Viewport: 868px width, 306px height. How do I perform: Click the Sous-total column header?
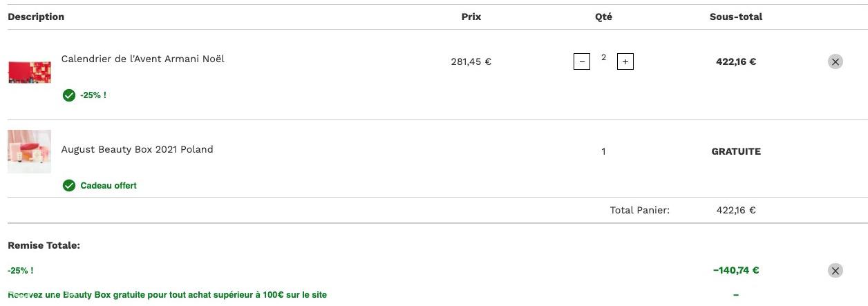point(736,17)
